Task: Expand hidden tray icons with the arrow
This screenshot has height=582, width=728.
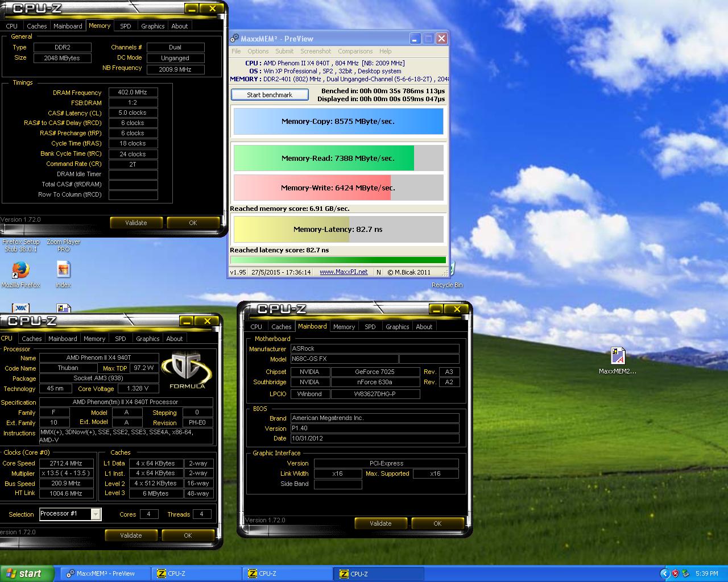Action: click(x=664, y=573)
